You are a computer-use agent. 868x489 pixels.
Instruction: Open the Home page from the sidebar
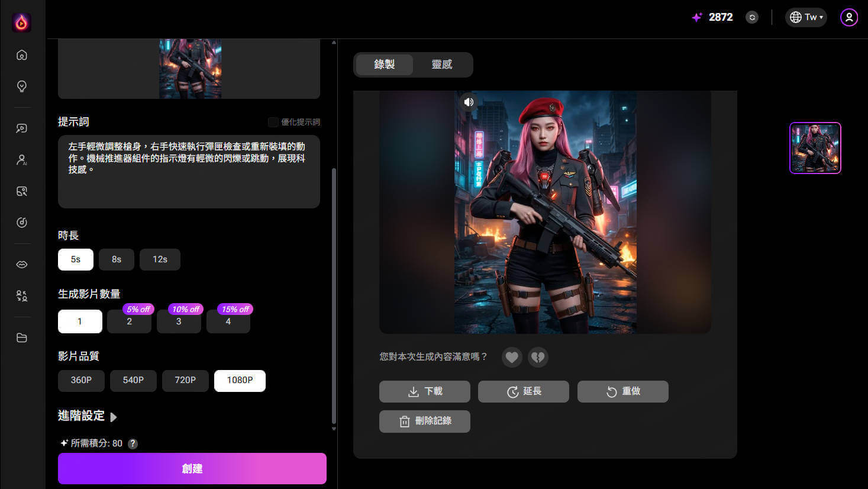click(21, 54)
